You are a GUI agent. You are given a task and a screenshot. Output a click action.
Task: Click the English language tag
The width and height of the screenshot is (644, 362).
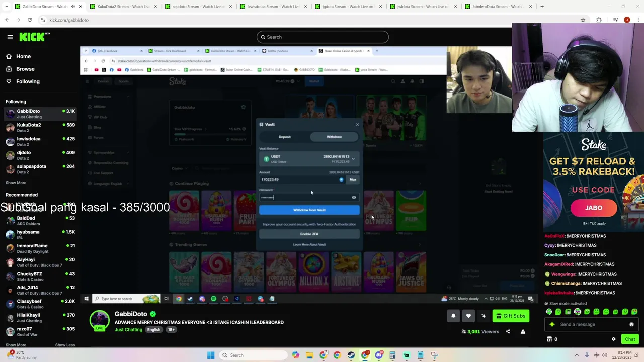point(154,330)
